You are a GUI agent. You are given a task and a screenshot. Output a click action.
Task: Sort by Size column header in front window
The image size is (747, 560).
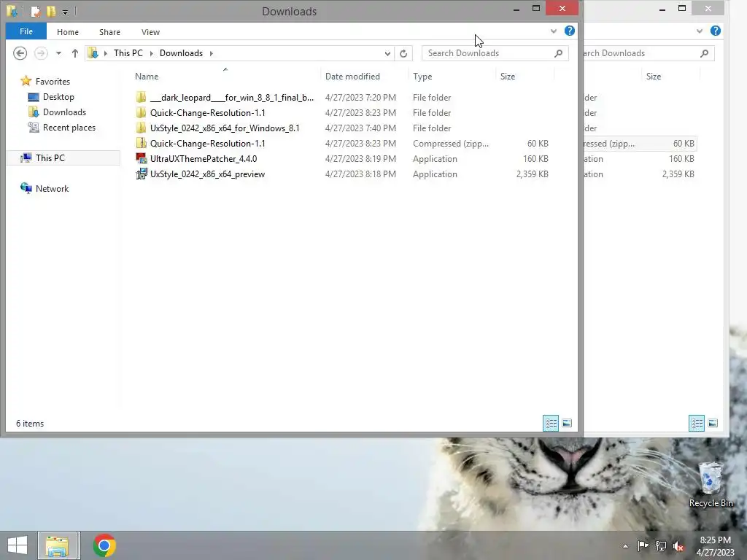[x=508, y=76]
